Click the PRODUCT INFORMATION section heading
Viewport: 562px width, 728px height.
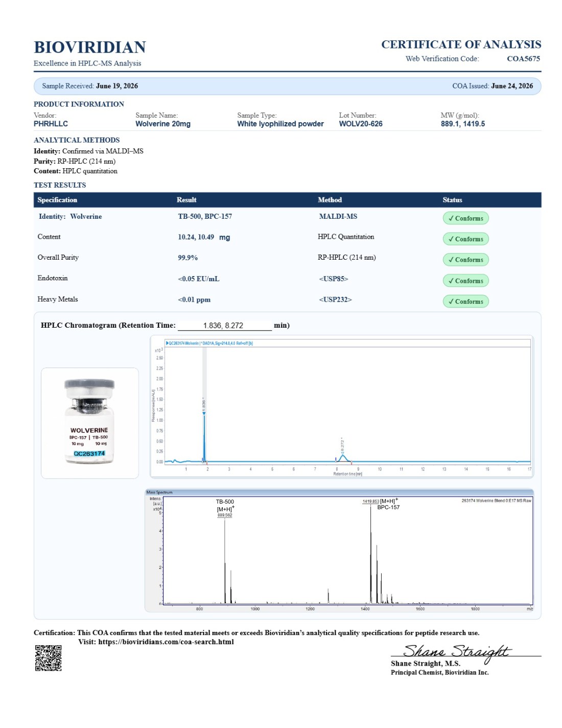(79, 104)
